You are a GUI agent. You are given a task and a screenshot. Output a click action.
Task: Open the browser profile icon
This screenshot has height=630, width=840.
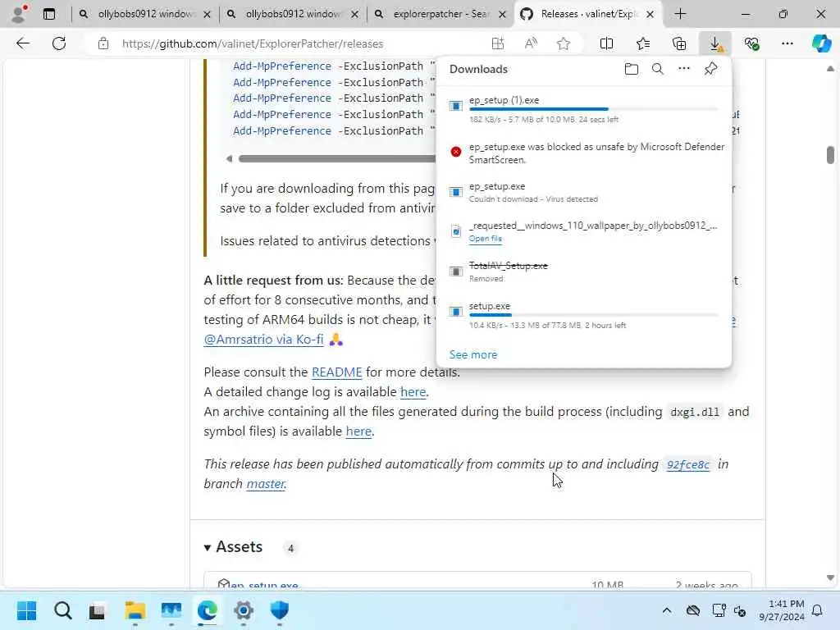[20, 14]
